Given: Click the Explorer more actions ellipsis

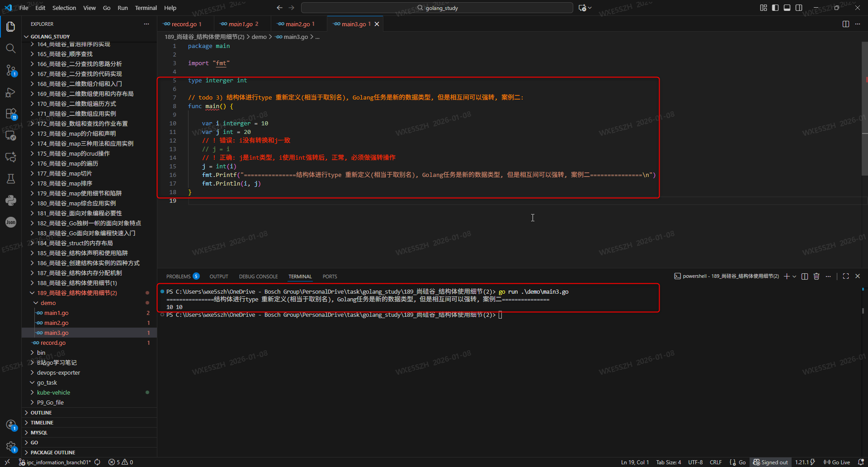Looking at the screenshot, I should coord(146,24).
